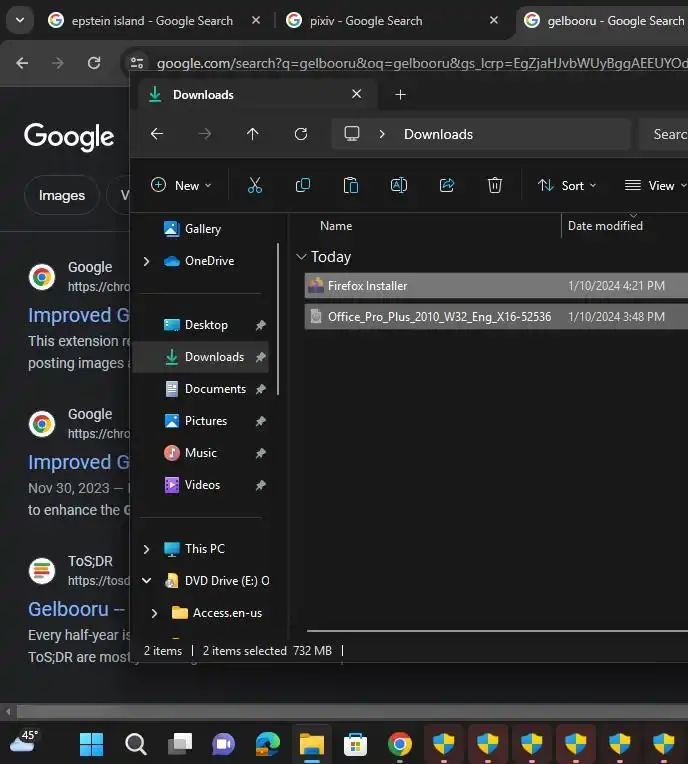Close the epstein island tab
688x764 pixels.
[x=255, y=20]
